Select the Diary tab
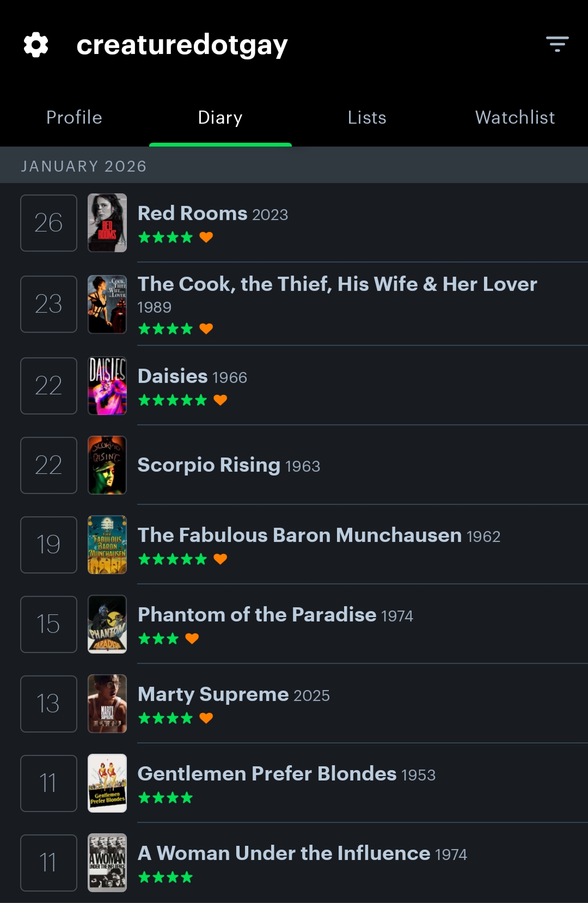588x903 pixels. 220,118
